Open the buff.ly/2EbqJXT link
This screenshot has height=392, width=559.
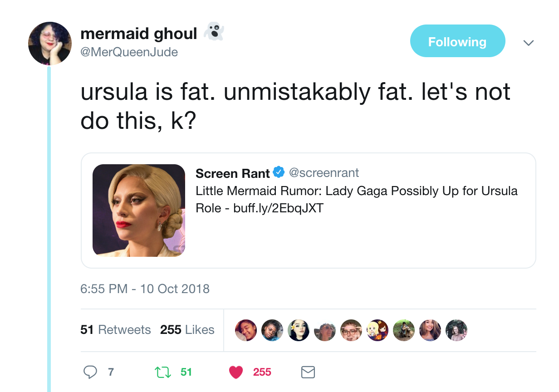coord(278,208)
